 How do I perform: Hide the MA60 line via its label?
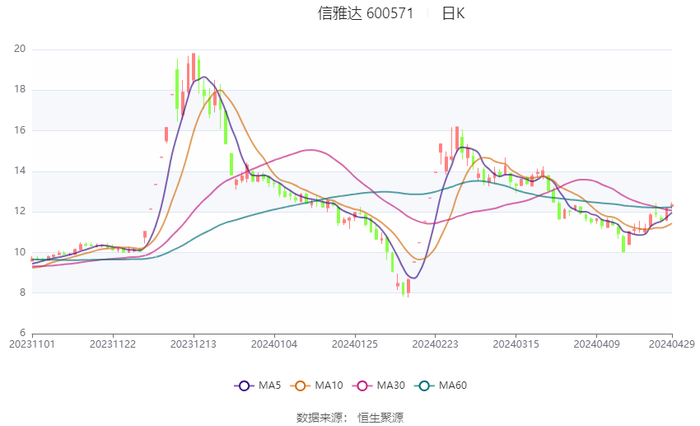pos(453,385)
